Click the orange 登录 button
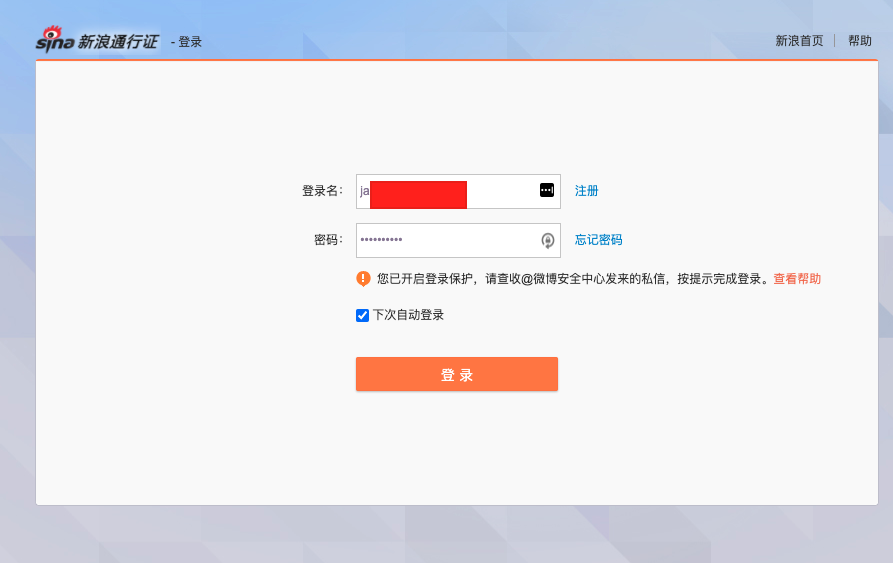Image resolution: width=893 pixels, height=563 pixels. click(x=457, y=374)
